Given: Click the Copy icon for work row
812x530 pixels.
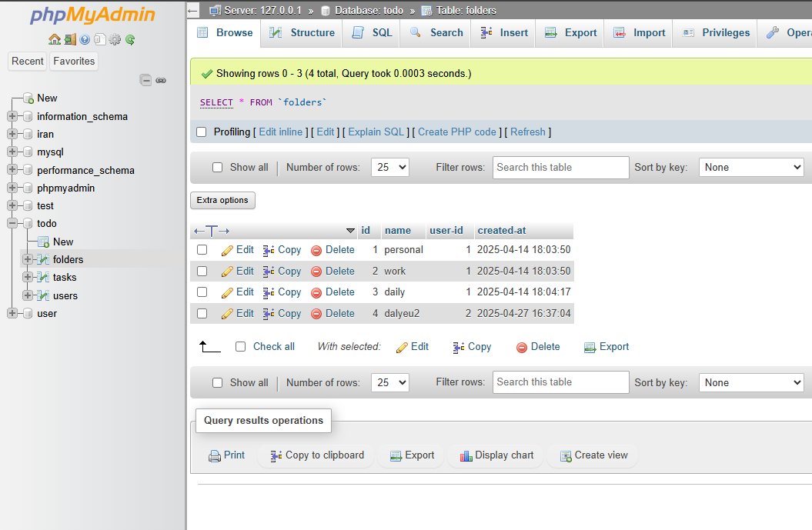Looking at the screenshot, I should (x=269, y=272).
